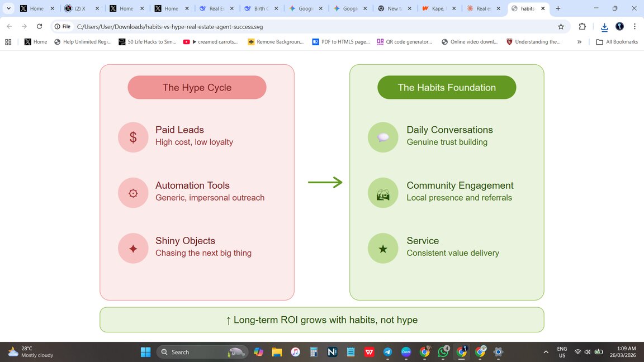
Task: Click the Daily Conversations speech bubble icon
Action: tap(383, 137)
